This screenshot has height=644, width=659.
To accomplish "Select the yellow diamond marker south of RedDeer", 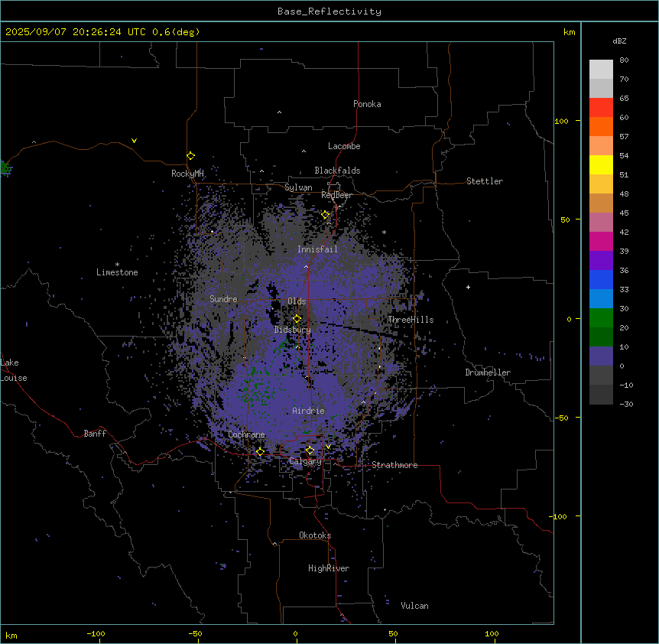I will tap(326, 215).
